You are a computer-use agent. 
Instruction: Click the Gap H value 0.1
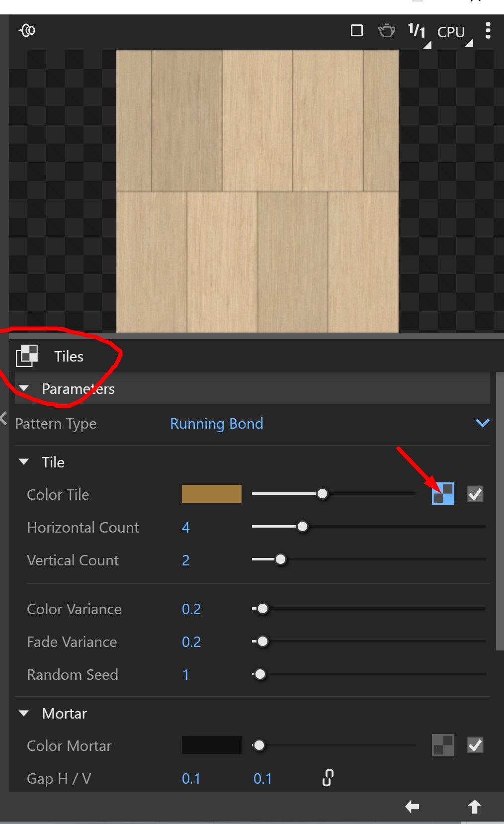[x=191, y=778]
